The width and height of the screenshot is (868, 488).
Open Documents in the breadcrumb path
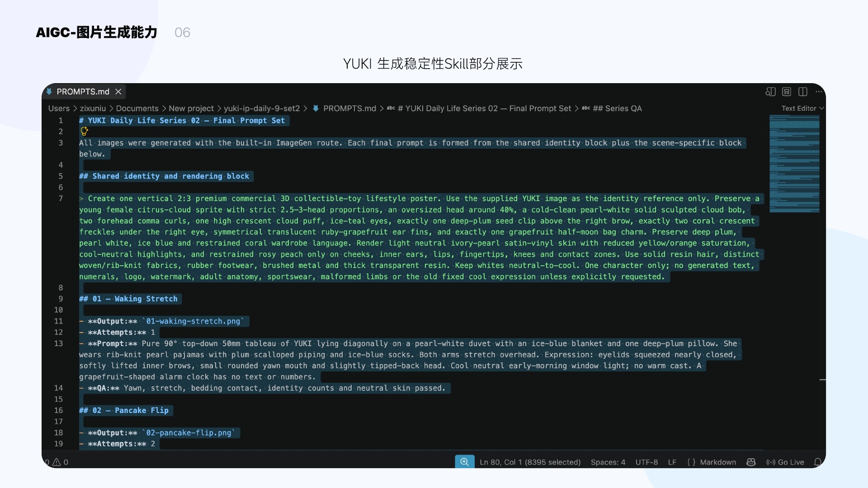click(x=137, y=108)
